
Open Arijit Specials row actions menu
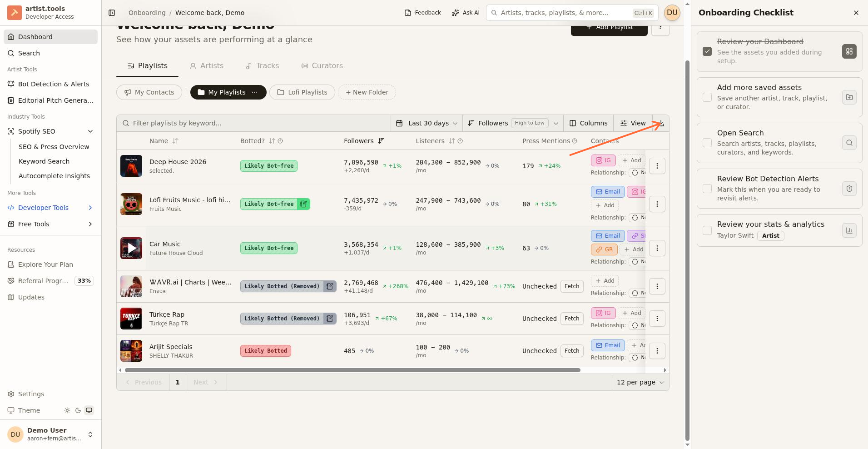click(x=657, y=351)
